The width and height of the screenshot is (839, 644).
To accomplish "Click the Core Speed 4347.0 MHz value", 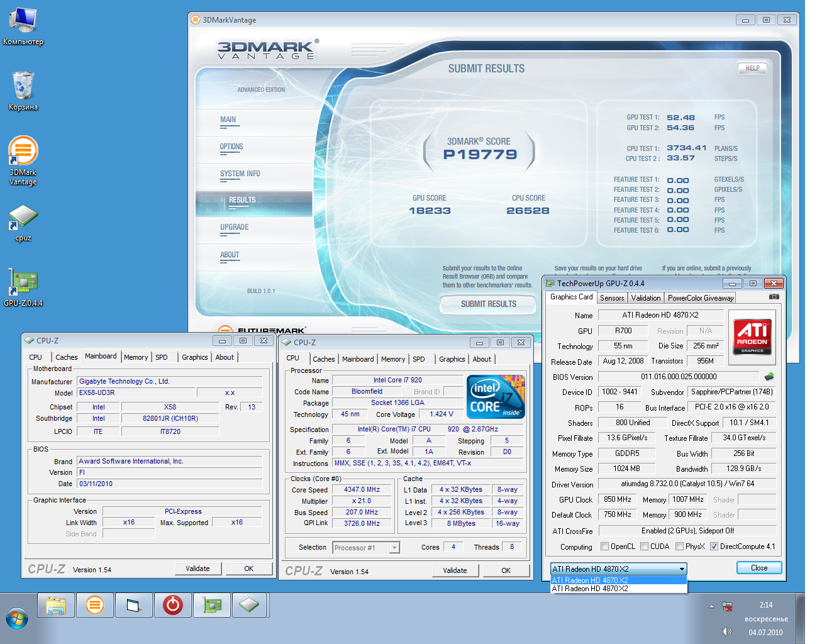I will click(362, 489).
